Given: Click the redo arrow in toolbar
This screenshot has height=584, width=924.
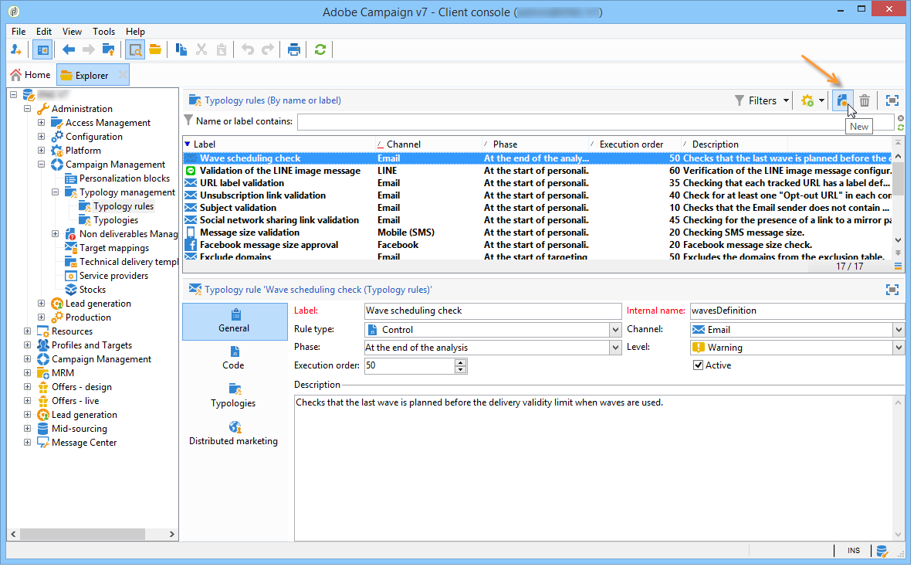Looking at the screenshot, I should click(268, 49).
